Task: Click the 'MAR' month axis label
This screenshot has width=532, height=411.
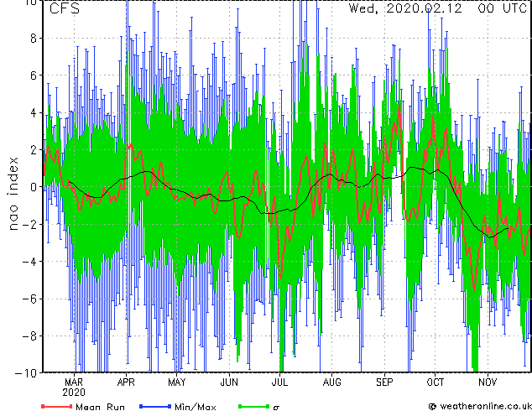Action: tap(74, 382)
